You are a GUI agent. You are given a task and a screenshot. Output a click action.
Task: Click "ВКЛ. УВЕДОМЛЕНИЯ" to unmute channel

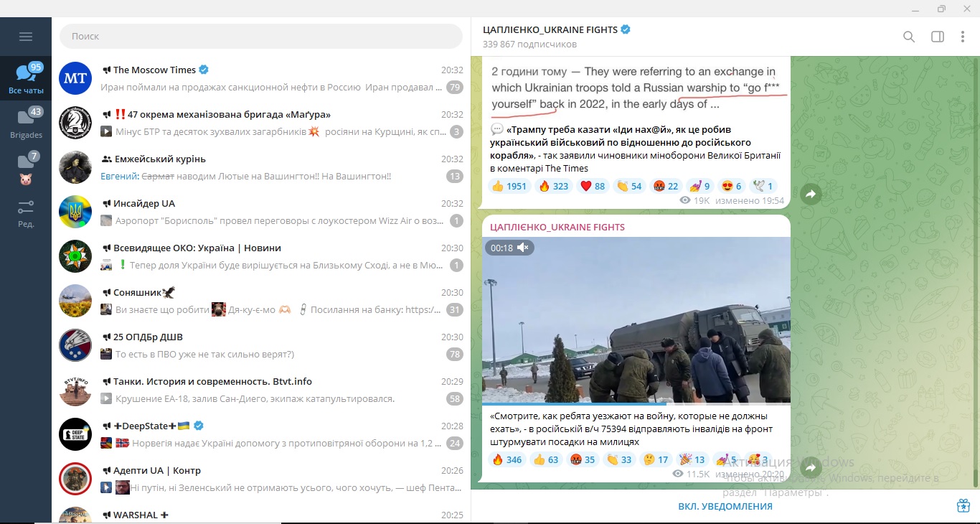(725, 506)
